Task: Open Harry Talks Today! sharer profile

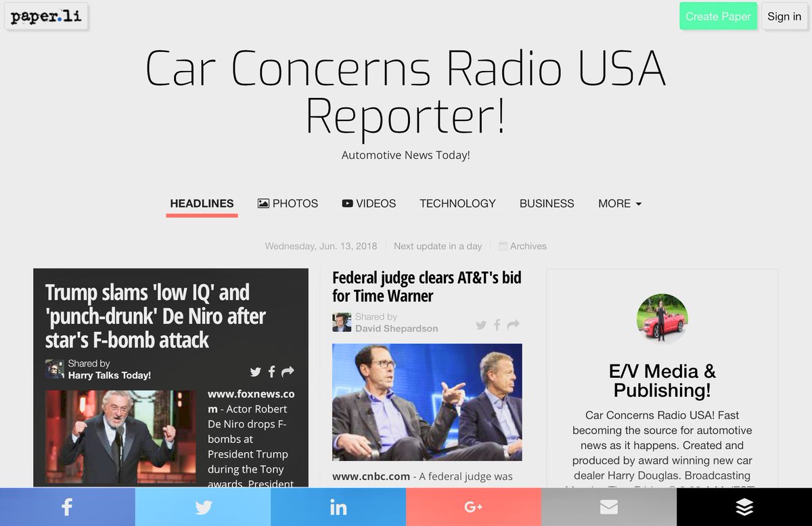Action: click(x=110, y=375)
